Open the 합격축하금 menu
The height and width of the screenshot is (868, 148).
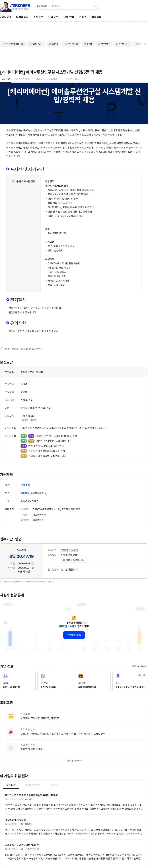22,17
